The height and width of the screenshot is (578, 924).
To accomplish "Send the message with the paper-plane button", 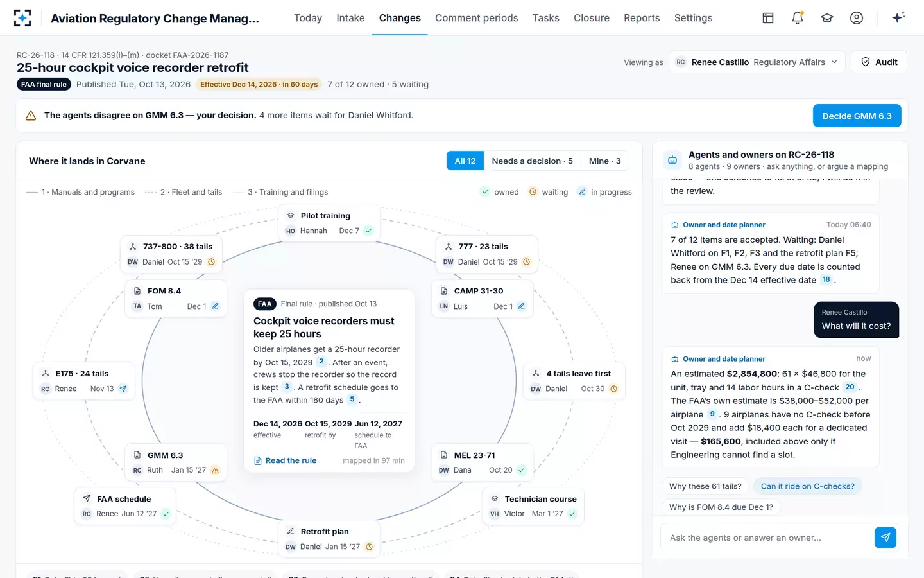I will click(x=886, y=538).
